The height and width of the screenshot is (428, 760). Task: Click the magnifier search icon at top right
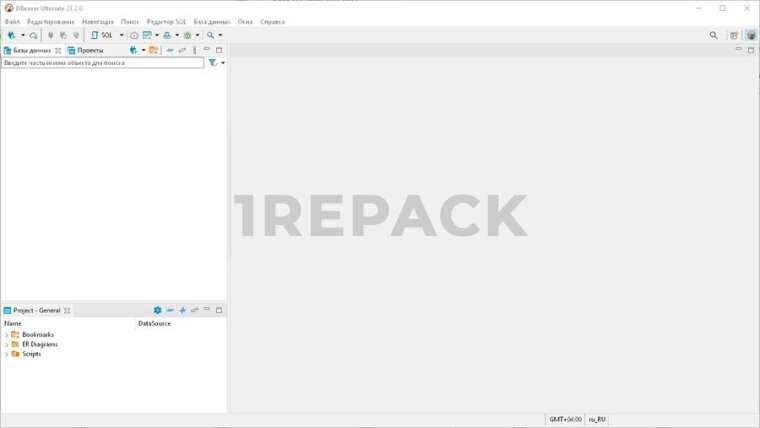pos(713,35)
